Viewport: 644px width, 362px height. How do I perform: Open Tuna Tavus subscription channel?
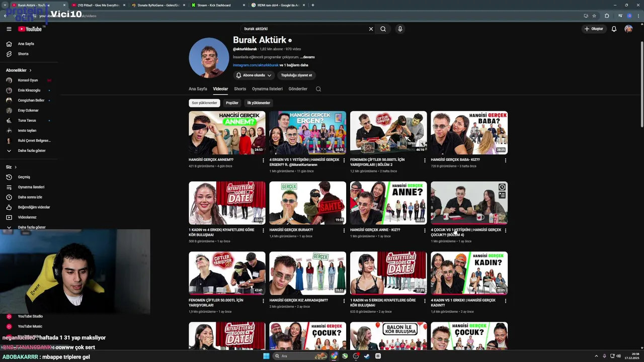click(27, 121)
